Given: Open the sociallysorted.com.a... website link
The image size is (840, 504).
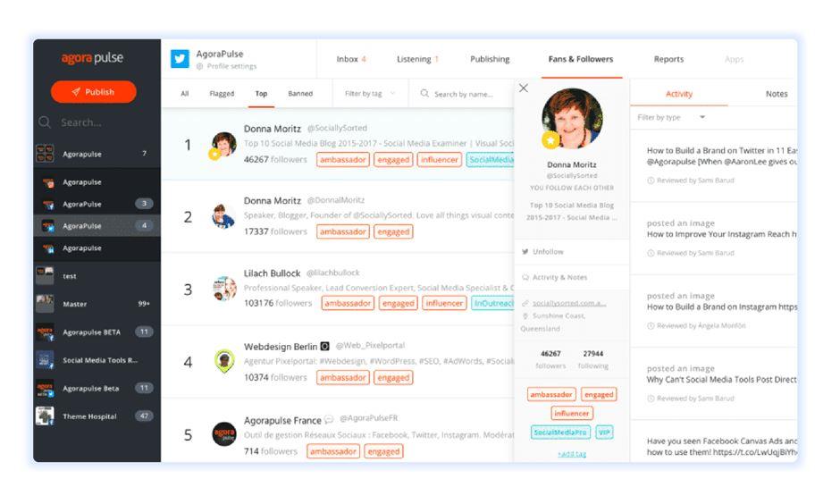Looking at the screenshot, I should pos(569,303).
